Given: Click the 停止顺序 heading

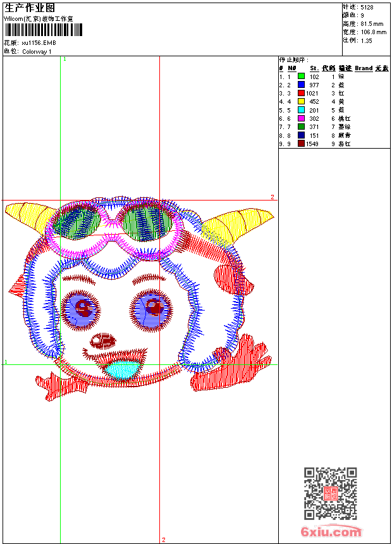Looking at the screenshot, I should [x=293, y=60].
